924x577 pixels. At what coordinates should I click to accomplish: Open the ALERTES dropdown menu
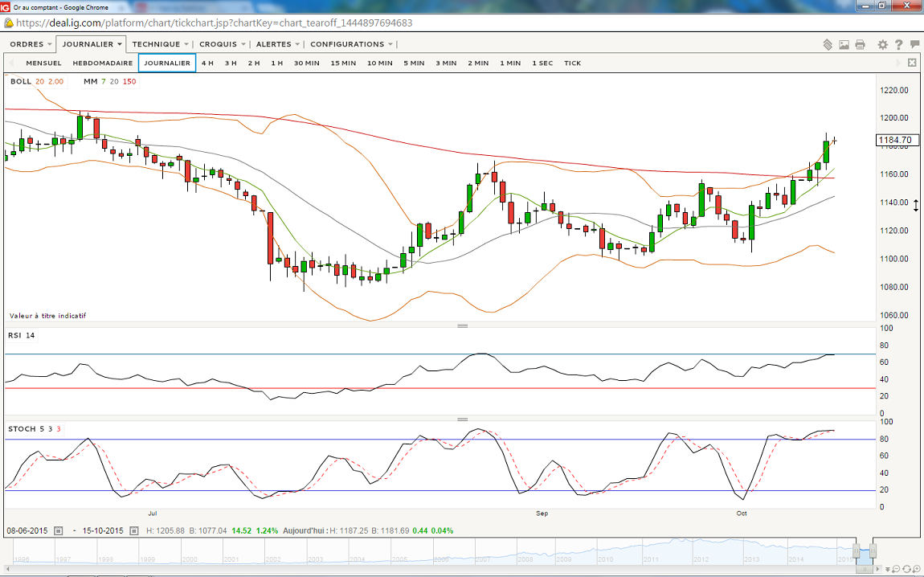pos(277,44)
